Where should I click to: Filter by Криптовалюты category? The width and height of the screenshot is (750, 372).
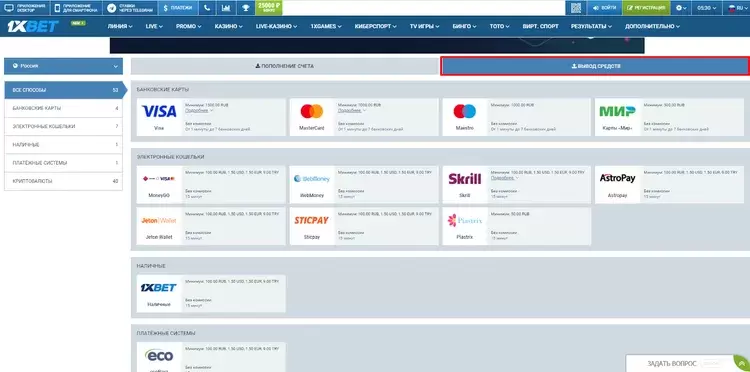click(x=64, y=181)
